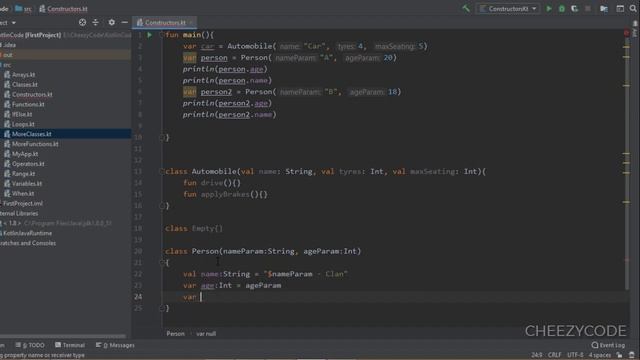This screenshot has width=640, height=360.
Task: Collapse the Automobile class fold marker
Action: coord(162,171)
